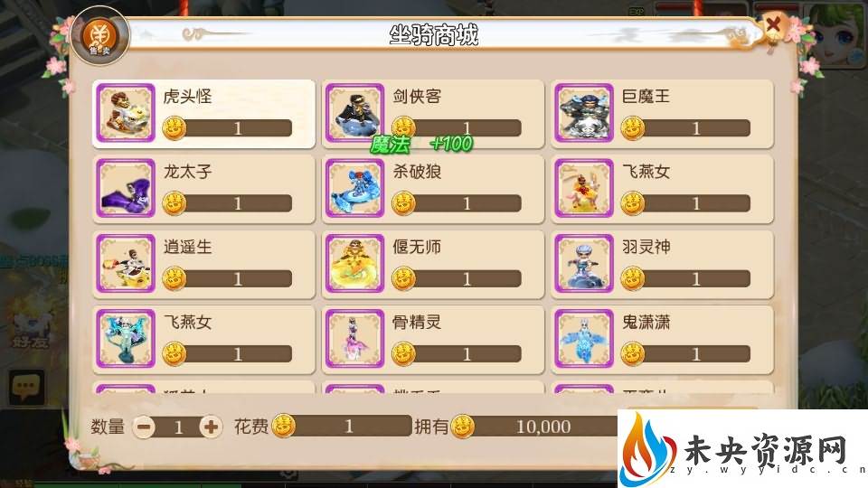Click the 飞燕女 entry below 逍遥生
The image size is (868, 488).
[203, 339]
